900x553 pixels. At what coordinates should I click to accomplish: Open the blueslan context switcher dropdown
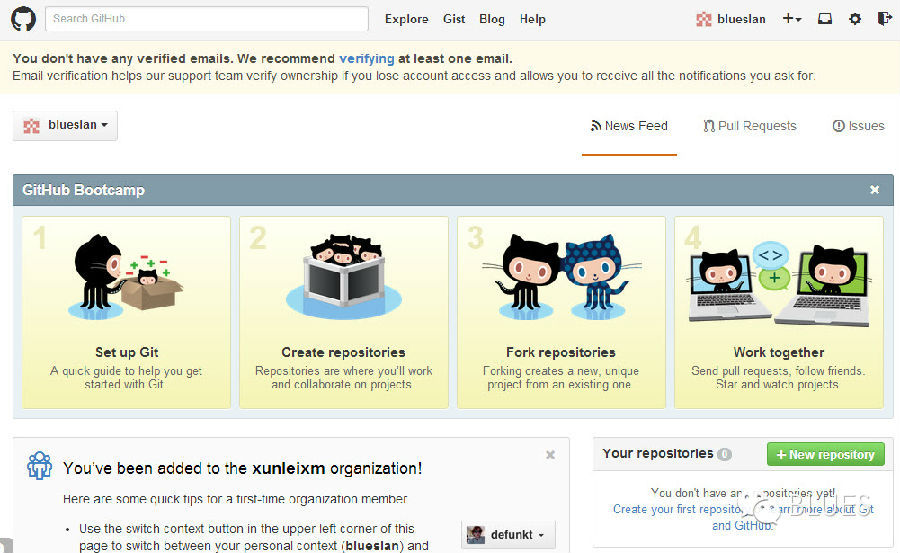click(65, 125)
